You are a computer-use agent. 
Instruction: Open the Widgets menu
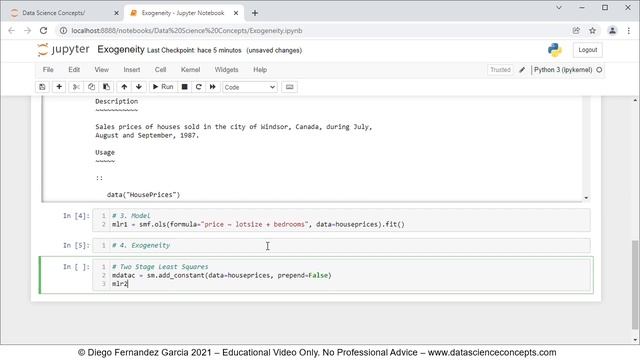[226, 70]
